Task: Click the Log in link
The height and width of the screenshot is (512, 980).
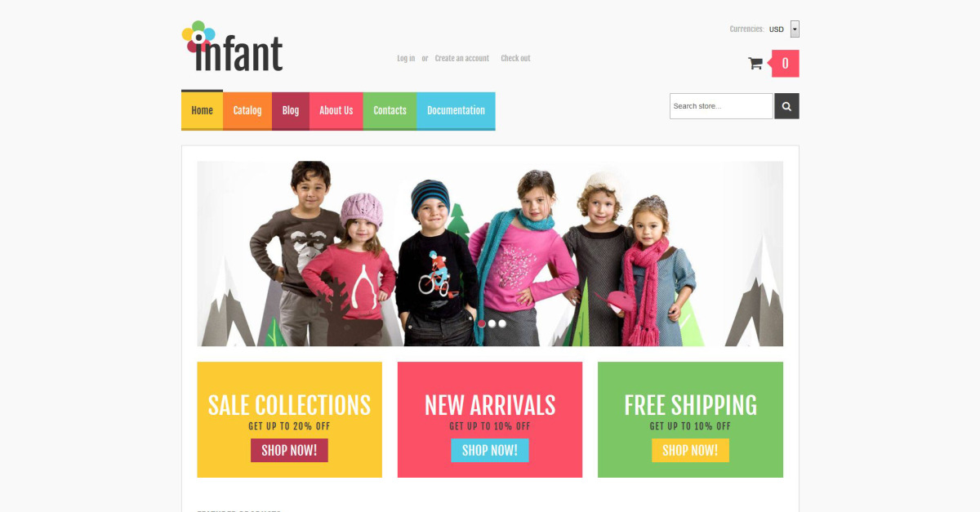Action: [406, 58]
